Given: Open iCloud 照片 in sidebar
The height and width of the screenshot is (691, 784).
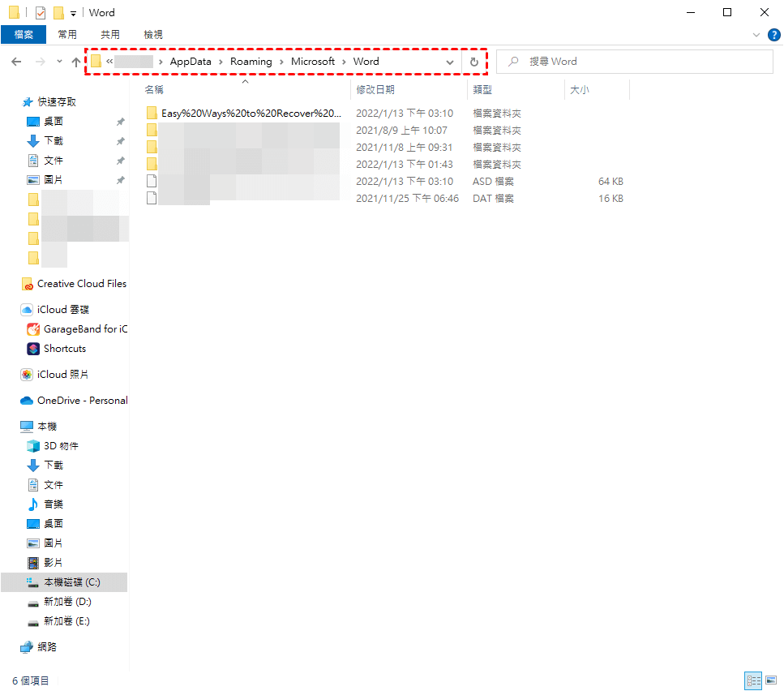Looking at the screenshot, I should (62, 375).
